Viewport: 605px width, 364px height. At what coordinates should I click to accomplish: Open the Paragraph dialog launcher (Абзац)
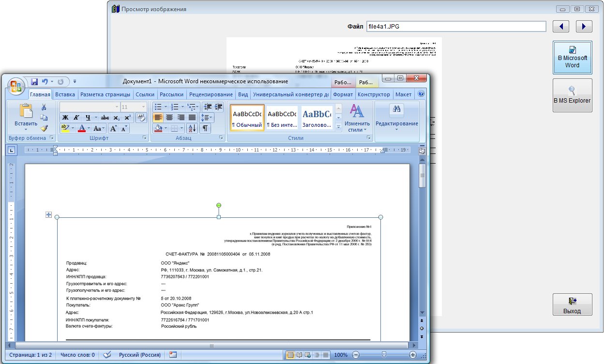pos(221,138)
